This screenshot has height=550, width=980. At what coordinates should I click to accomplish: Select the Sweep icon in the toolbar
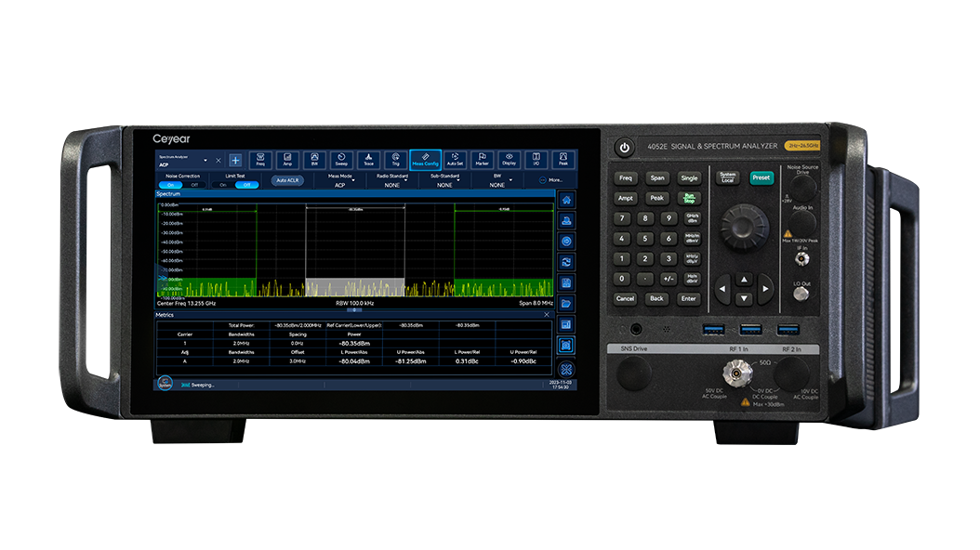[x=341, y=160]
